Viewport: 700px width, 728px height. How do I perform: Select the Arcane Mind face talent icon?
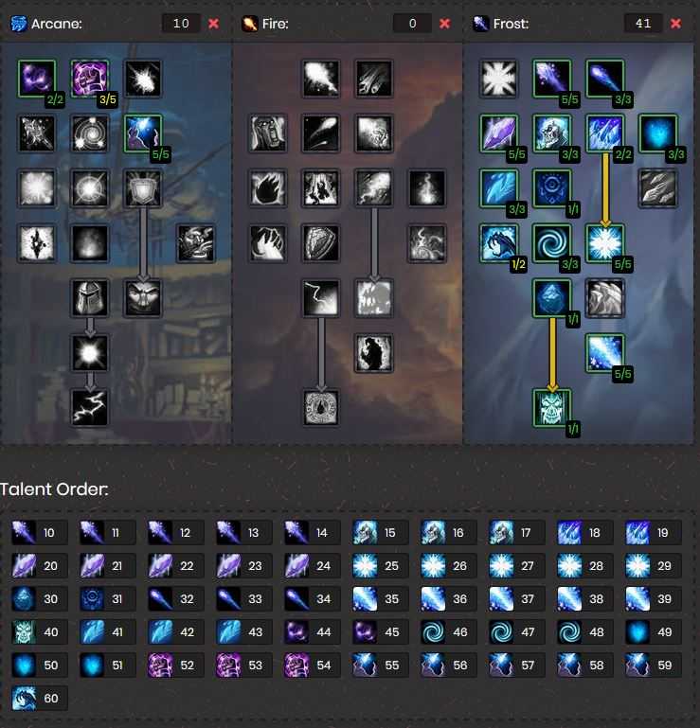[x=143, y=297]
